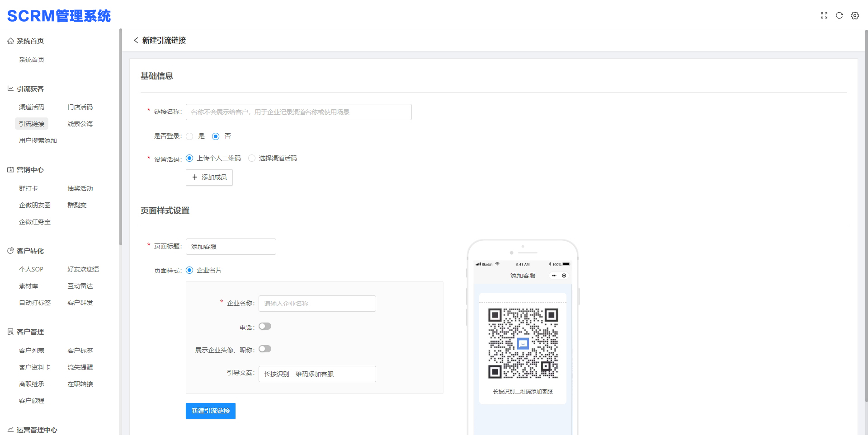
Task: Open 客户标签 menu item
Action: coord(80,351)
